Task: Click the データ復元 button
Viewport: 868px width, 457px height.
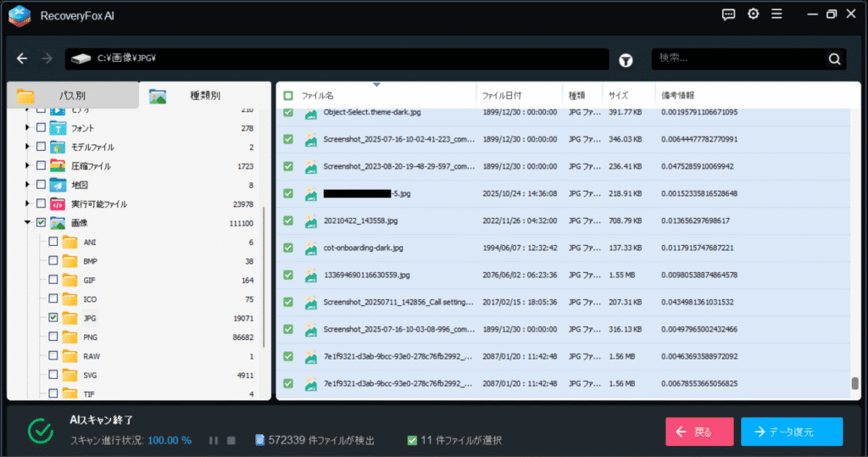Action: (792, 432)
